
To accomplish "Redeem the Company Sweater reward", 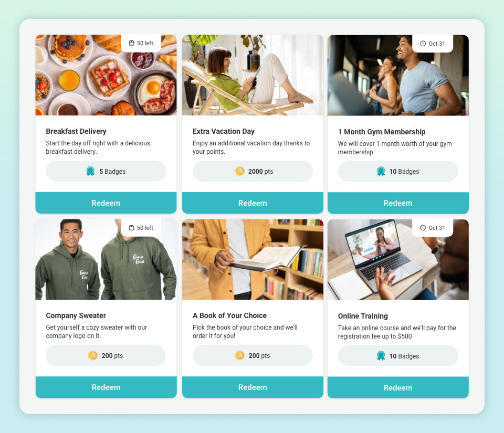I will (106, 387).
